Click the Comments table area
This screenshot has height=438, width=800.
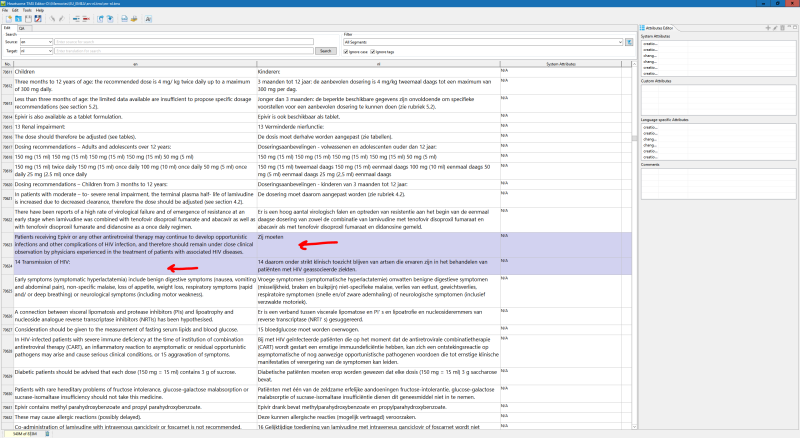[x=718, y=183]
